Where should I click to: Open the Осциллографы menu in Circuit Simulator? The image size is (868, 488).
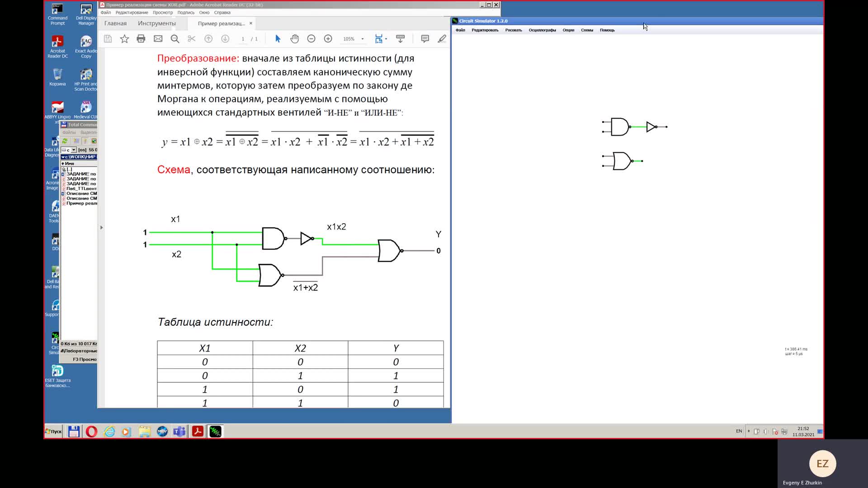pos(542,30)
